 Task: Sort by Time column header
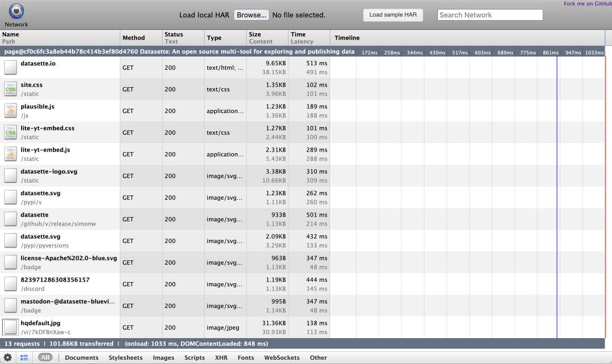[309, 38]
